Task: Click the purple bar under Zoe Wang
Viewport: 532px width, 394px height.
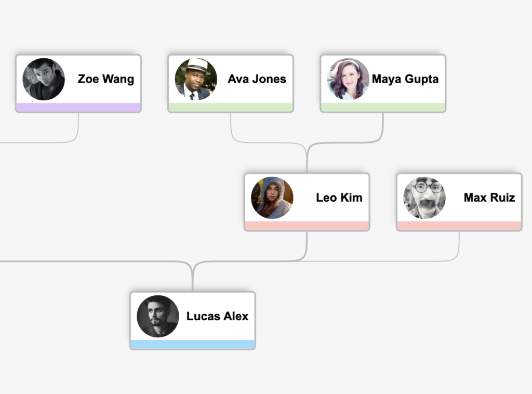Action: (78, 107)
